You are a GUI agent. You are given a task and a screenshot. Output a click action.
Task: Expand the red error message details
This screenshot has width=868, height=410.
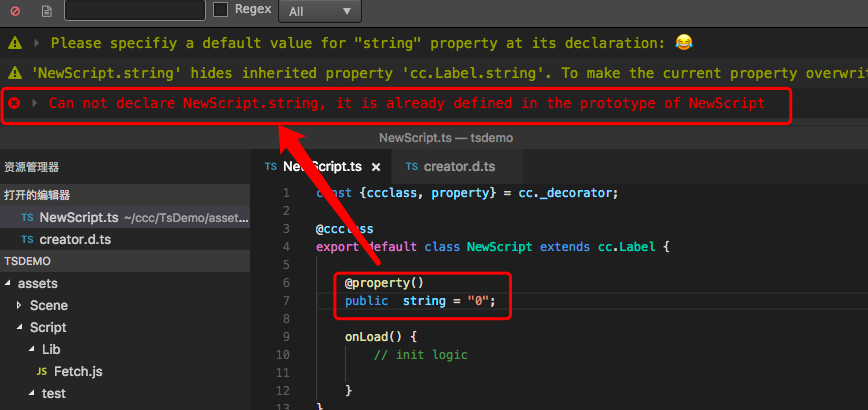(35, 103)
